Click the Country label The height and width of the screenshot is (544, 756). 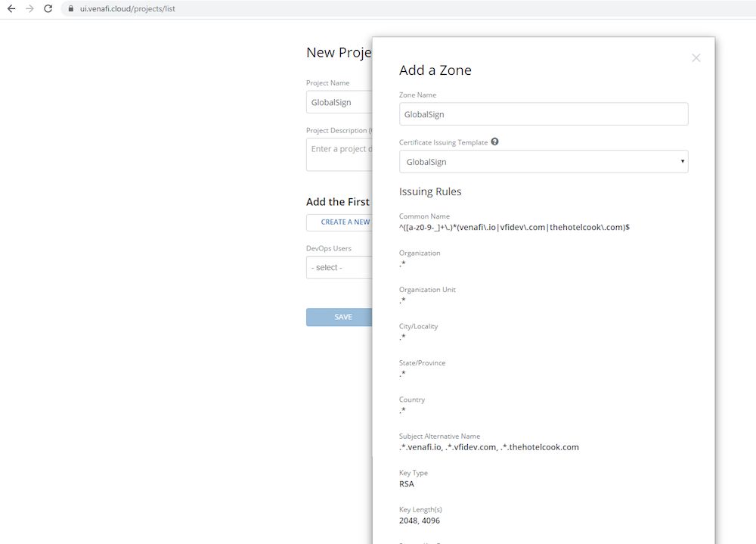coord(412,399)
